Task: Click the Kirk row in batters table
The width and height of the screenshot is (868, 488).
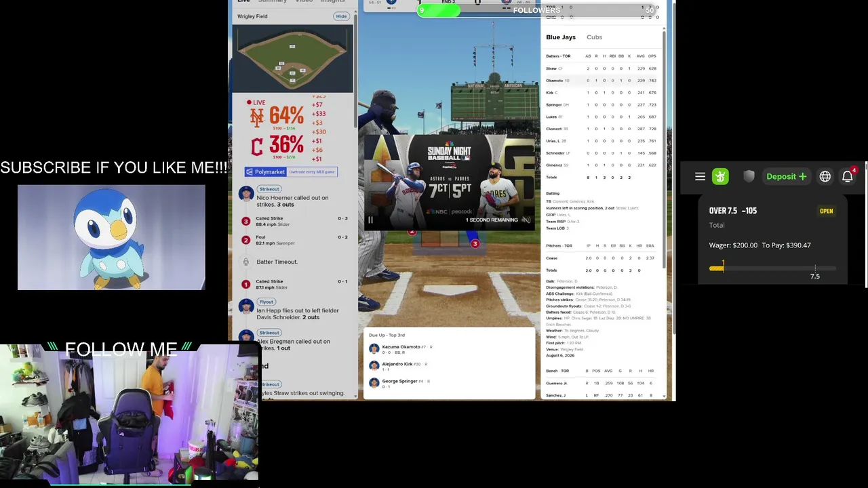Action: pyautogui.click(x=601, y=93)
